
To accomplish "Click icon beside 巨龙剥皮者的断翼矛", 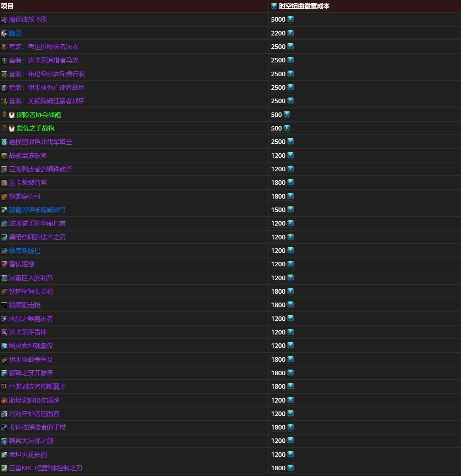I will tap(4, 387).
